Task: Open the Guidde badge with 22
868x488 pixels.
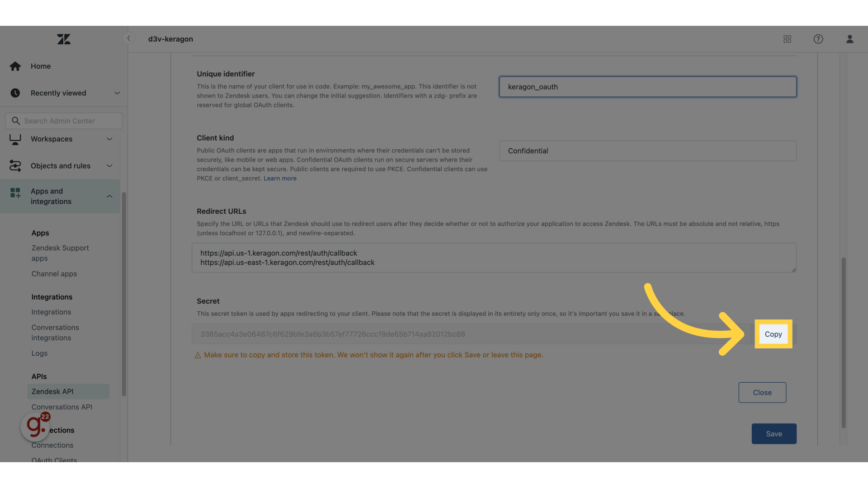Action: click(35, 427)
